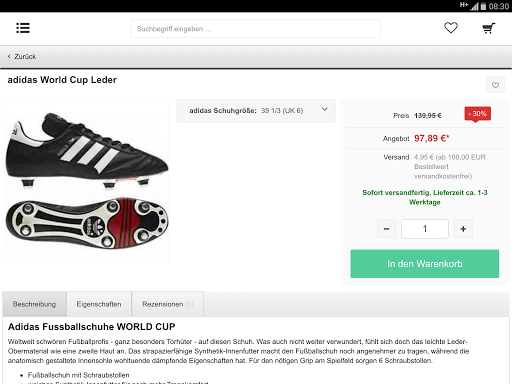Open the wishlist heart in header

click(x=451, y=28)
